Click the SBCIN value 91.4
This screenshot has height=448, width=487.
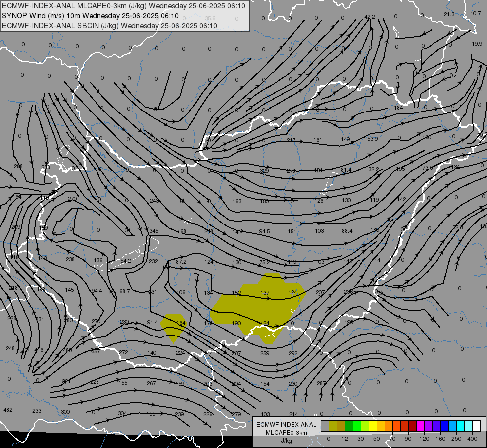(152, 322)
